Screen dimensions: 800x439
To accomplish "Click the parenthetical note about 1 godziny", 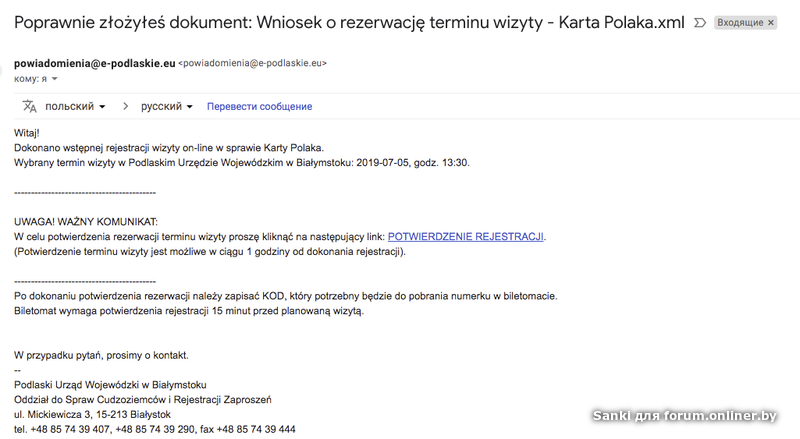I will coord(210,251).
